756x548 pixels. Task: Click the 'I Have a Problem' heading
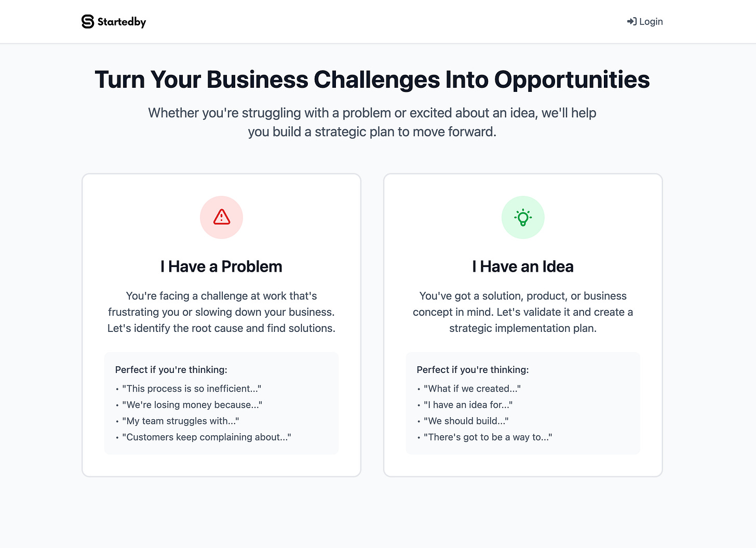(x=222, y=266)
